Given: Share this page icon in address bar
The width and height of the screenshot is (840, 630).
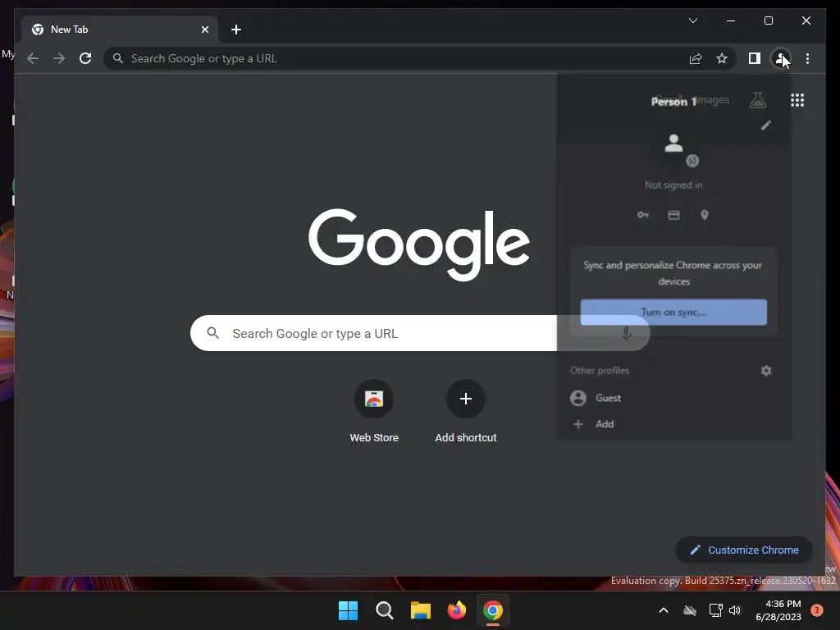Looking at the screenshot, I should tap(696, 58).
